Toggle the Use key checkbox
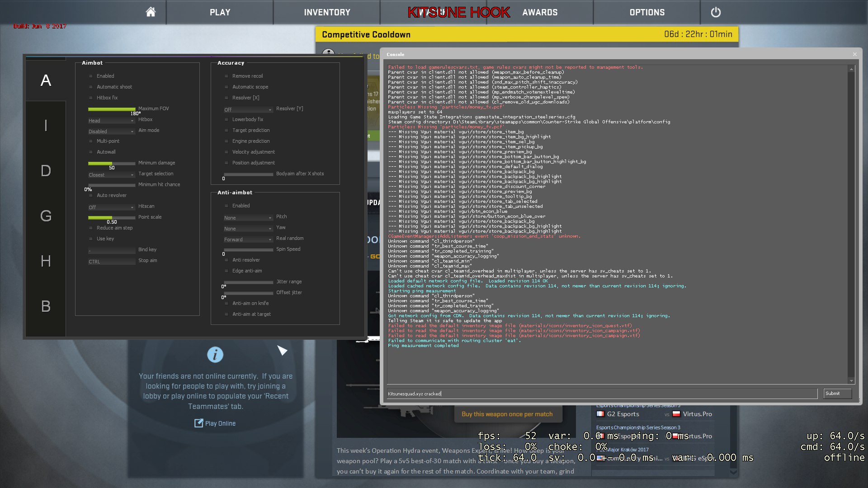The height and width of the screenshot is (488, 868). [91, 239]
